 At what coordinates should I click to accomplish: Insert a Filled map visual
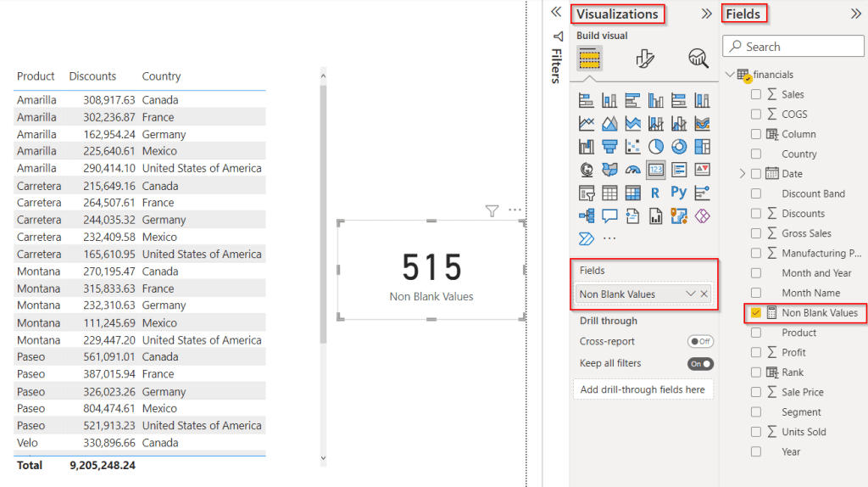click(x=609, y=170)
